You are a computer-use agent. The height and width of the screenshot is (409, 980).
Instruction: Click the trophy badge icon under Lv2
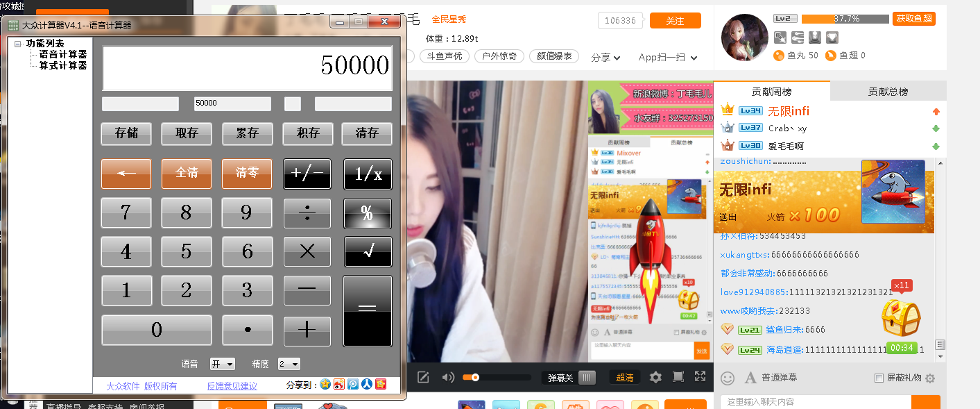(x=832, y=37)
